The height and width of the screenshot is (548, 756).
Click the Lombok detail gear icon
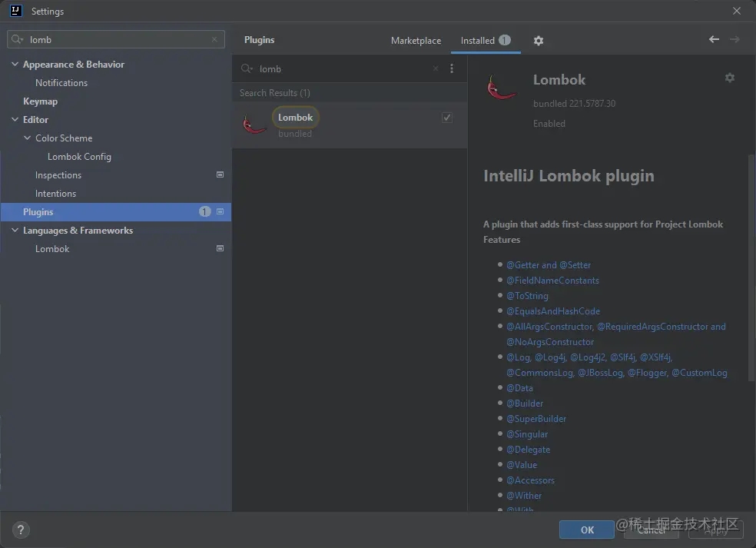pos(730,78)
